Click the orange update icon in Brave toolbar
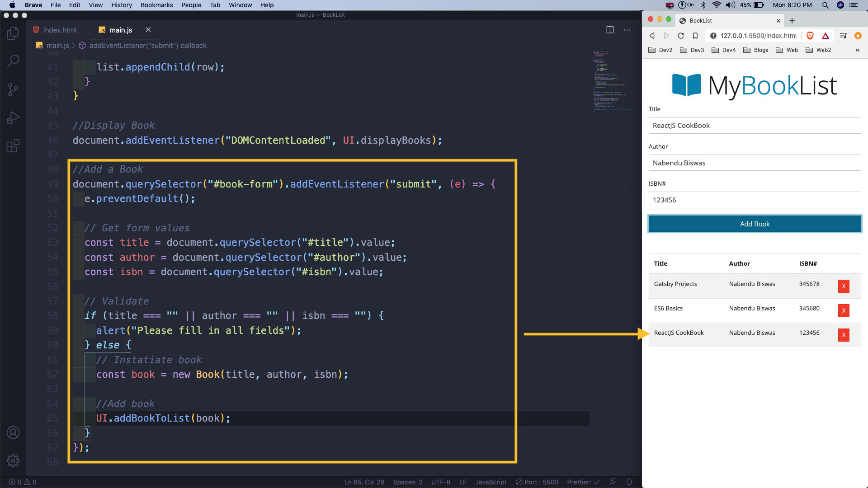Screen dimensions: 868x488 858,36
